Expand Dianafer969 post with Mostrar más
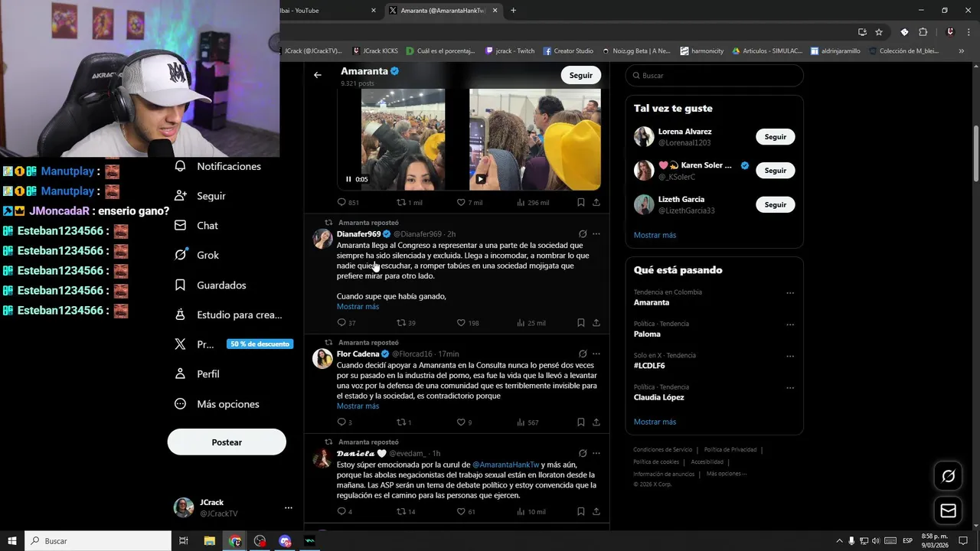Viewport: 980px width, 551px height. click(x=358, y=307)
